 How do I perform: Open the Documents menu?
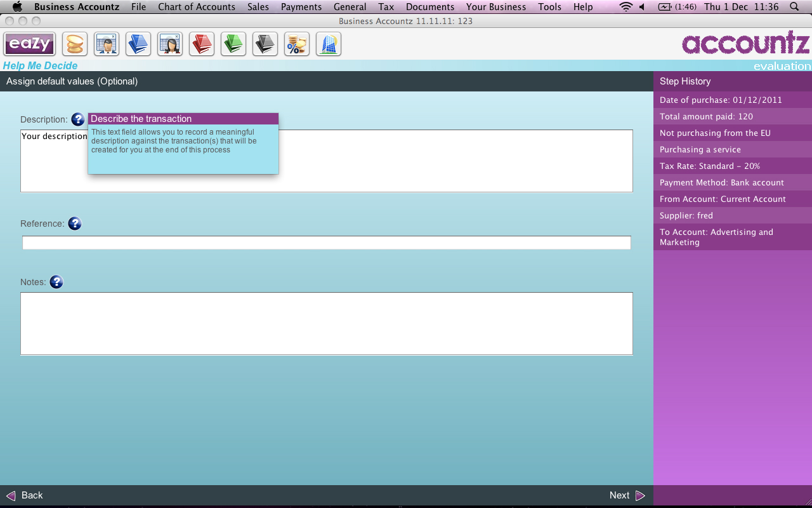(x=430, y=7)
